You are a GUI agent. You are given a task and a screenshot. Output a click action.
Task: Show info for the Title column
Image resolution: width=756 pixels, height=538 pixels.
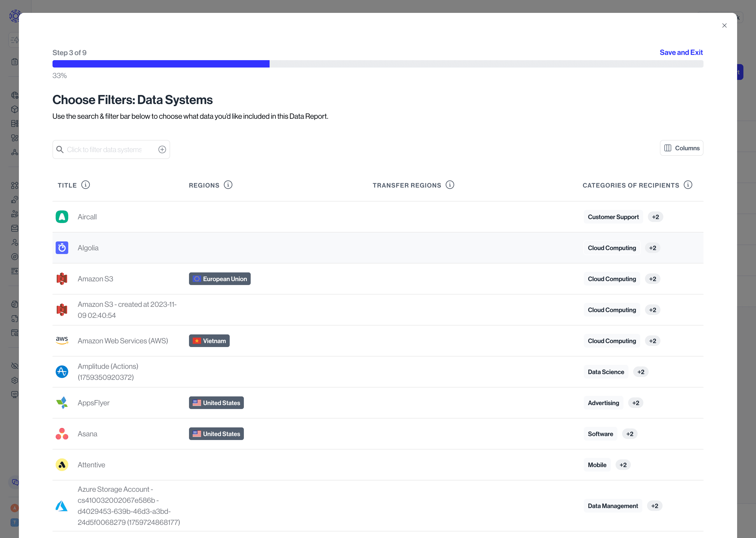coord(85,185)
